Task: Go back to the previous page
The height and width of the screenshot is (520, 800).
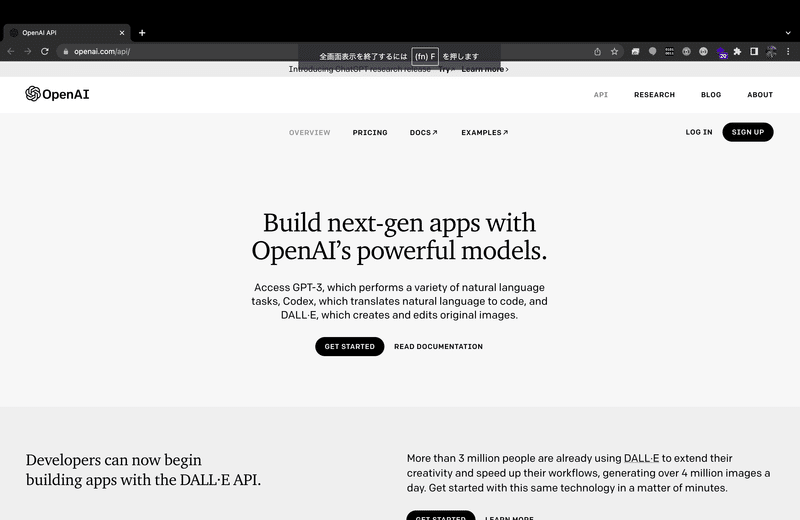Action: click(x=11, y=52)
